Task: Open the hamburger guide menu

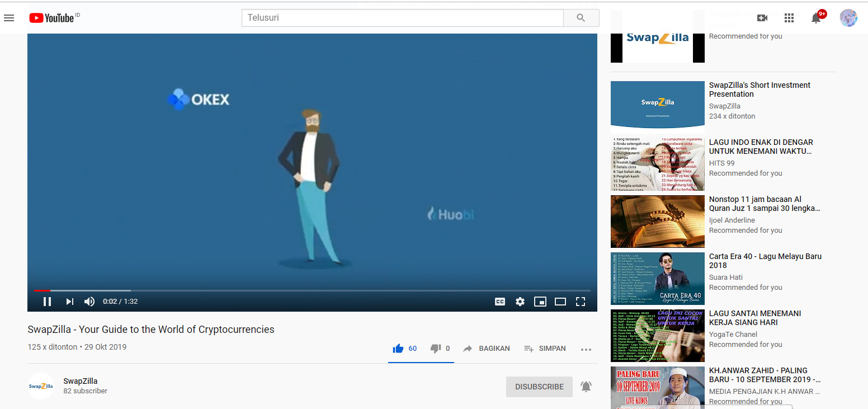Action: (9, 18)
